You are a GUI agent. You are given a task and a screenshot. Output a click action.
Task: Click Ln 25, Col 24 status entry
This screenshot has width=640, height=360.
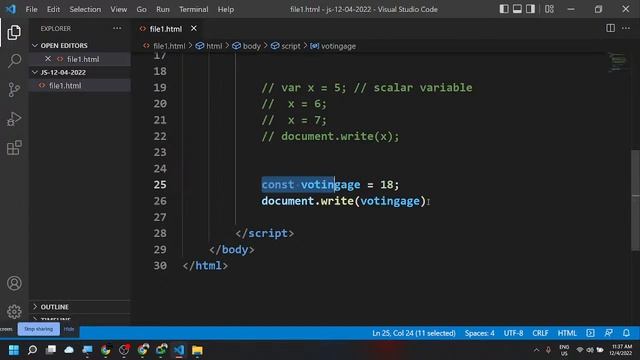click(413, 333)
